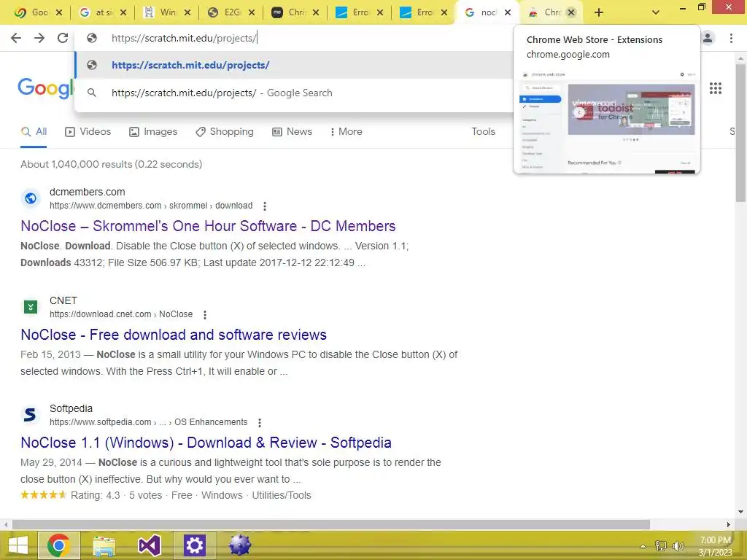
Task: Click the vertical page scrollbar
Action: [740, 133]
